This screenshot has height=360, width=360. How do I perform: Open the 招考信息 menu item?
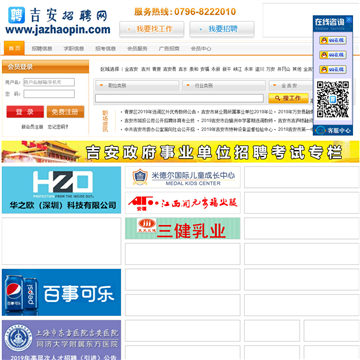point(105,48)
